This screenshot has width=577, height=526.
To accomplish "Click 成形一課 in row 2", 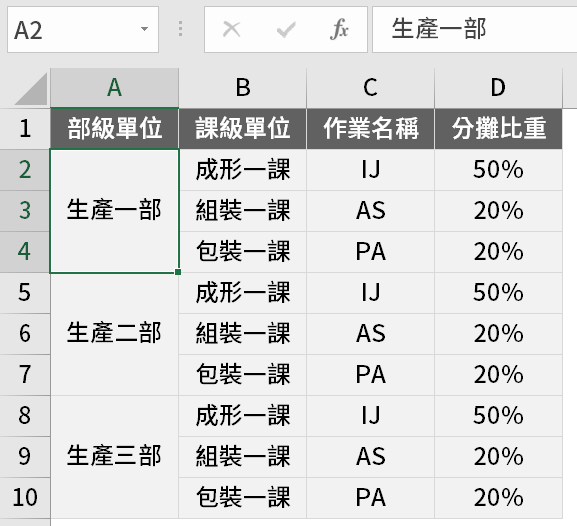I will (x=243, y=170).
